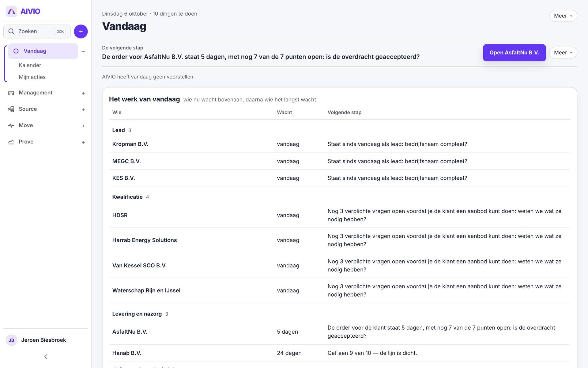
Task: Expand the Source section plus
Action: pos(83,109)
